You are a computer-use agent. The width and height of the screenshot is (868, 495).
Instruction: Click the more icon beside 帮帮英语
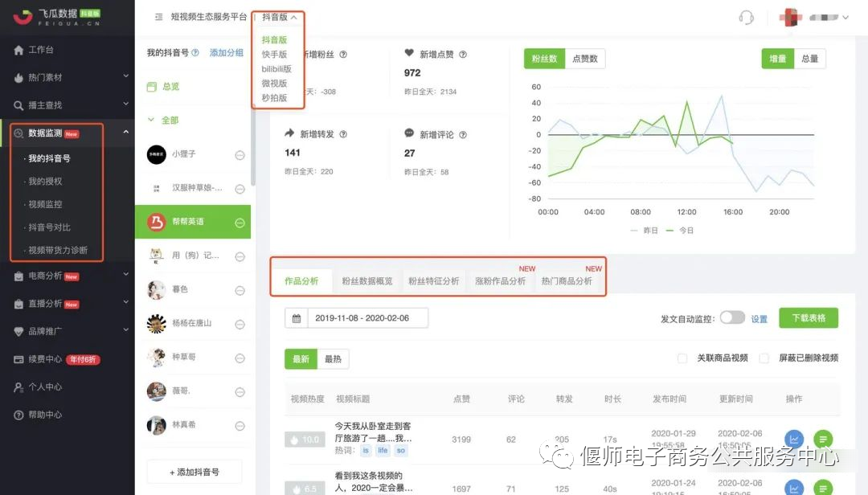tap(240, 223)
